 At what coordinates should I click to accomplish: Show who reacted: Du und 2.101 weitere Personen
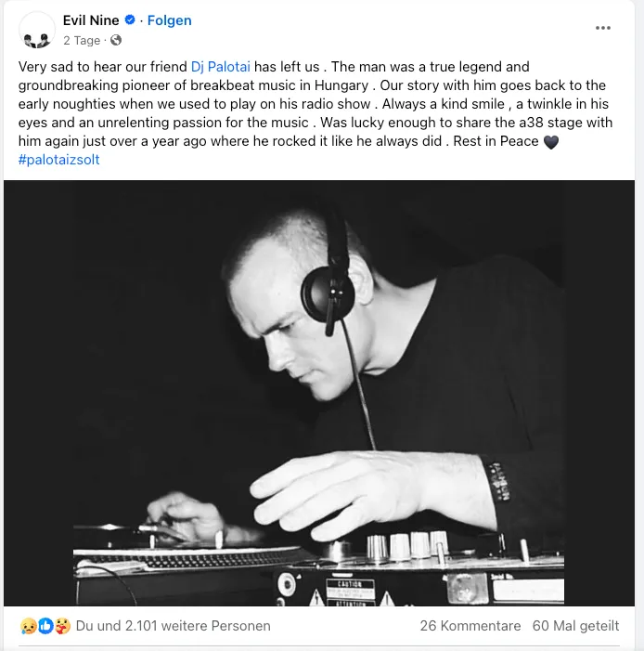(173, 626)
